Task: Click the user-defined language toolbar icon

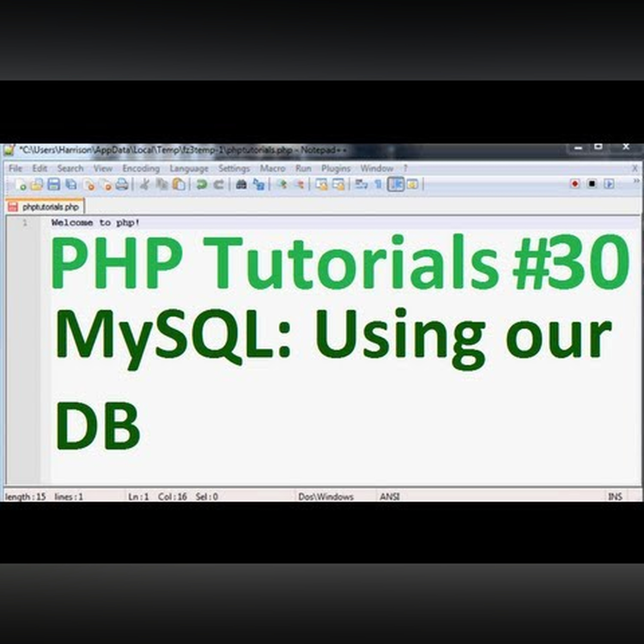Action: coord(412,184)
